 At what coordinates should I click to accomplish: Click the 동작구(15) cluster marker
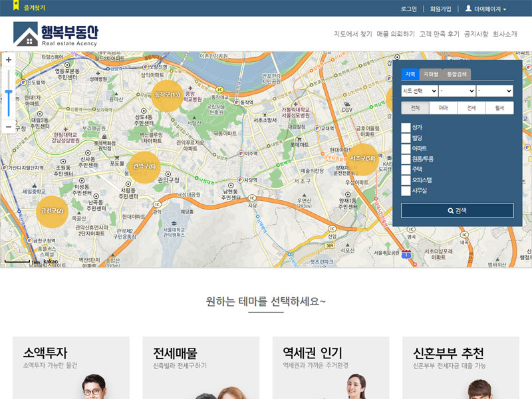(x=168, y=95)
